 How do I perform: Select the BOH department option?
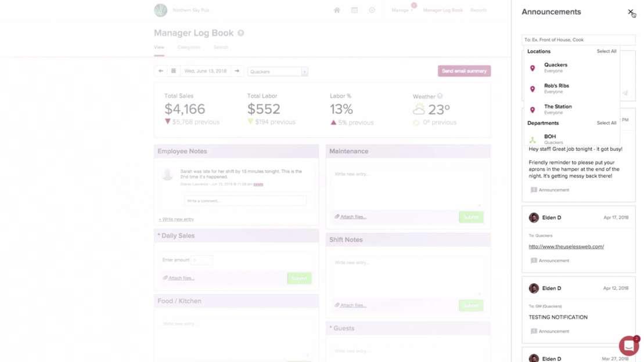coord(550,139)
